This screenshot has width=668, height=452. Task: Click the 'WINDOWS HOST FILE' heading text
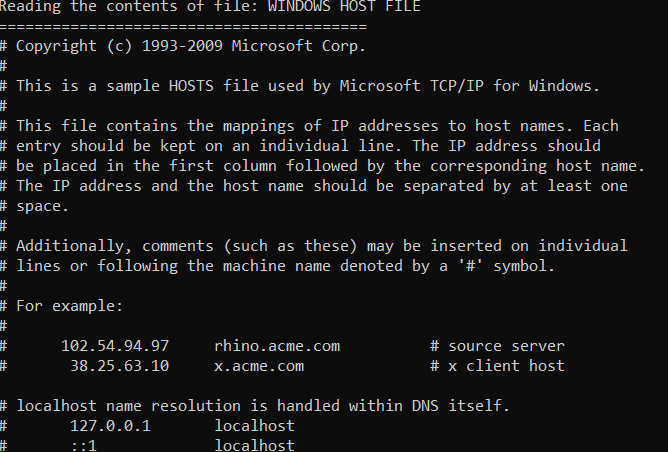click(352, 7)
